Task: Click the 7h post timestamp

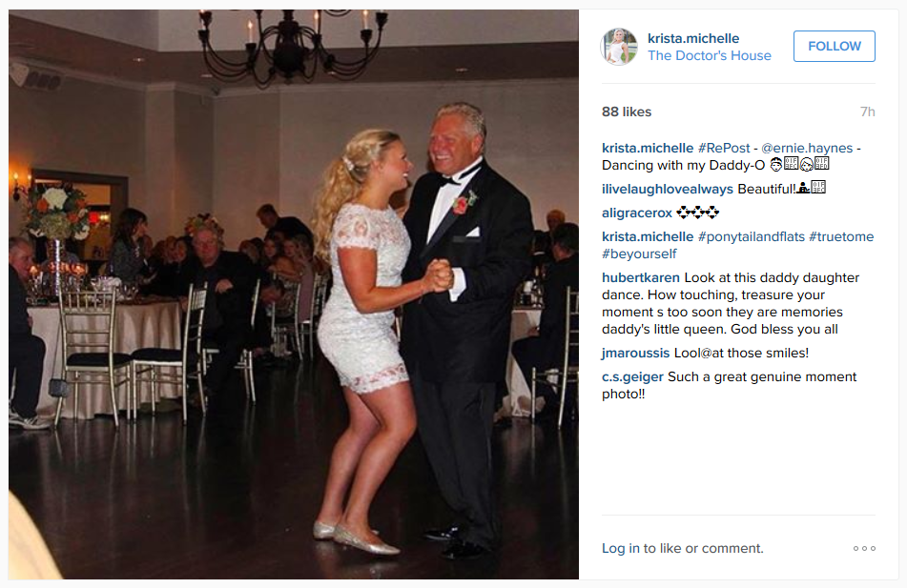Action: [x=867, y=112]
